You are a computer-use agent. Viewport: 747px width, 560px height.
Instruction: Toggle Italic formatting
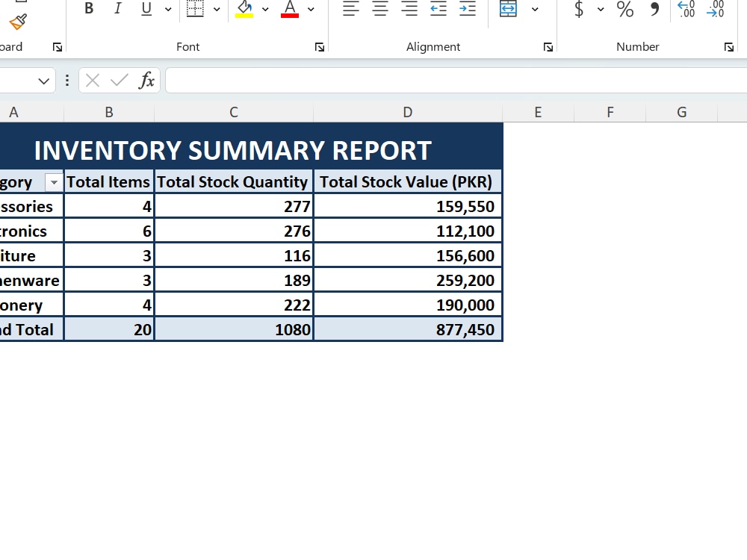click(118, 8)
